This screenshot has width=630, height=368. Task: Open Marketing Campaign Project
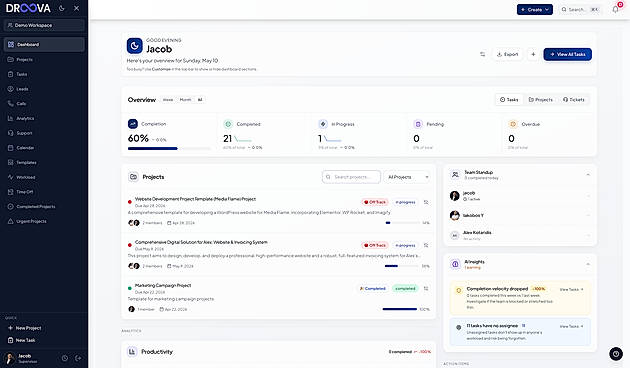tap(163, 285)
